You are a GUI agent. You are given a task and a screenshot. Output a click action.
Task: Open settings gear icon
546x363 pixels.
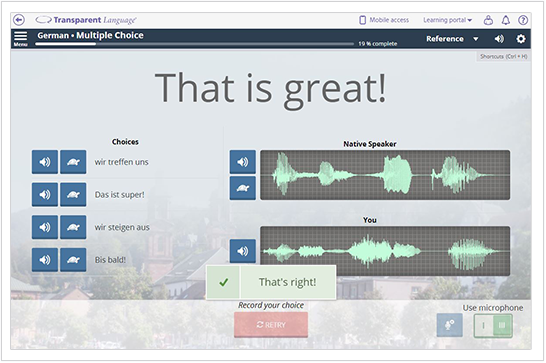[x=521, y=39]
